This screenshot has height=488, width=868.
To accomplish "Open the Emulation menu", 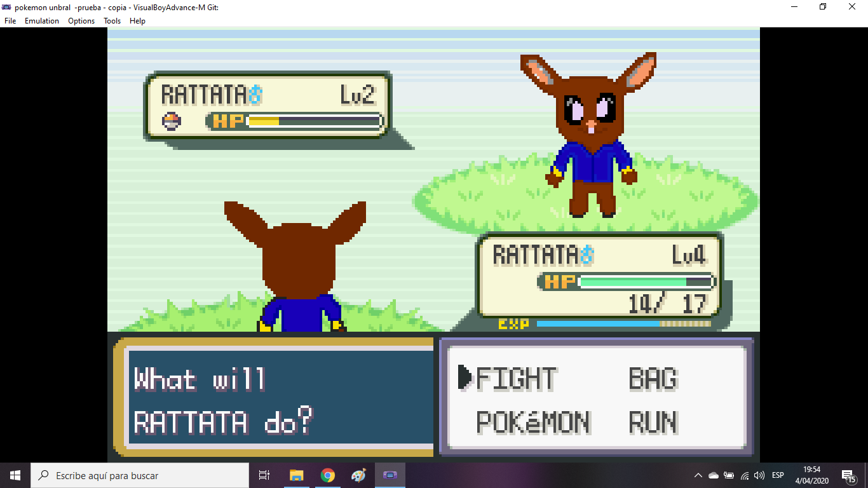I will [x=42, y=21].
